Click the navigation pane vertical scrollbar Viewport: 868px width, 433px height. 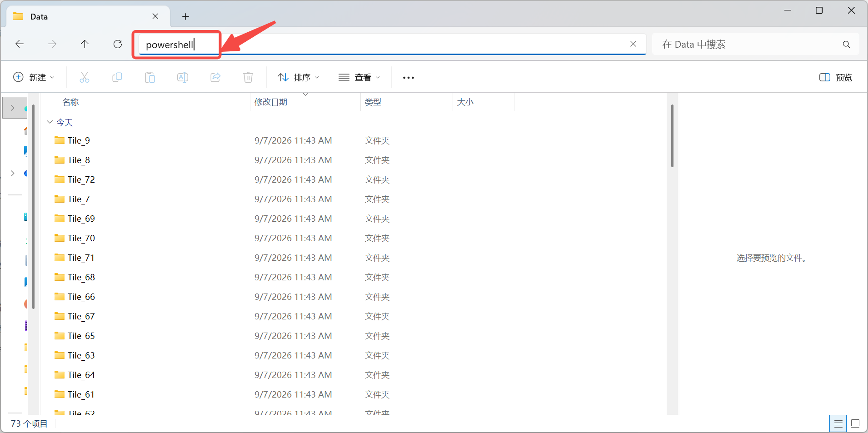pos(34,207)
